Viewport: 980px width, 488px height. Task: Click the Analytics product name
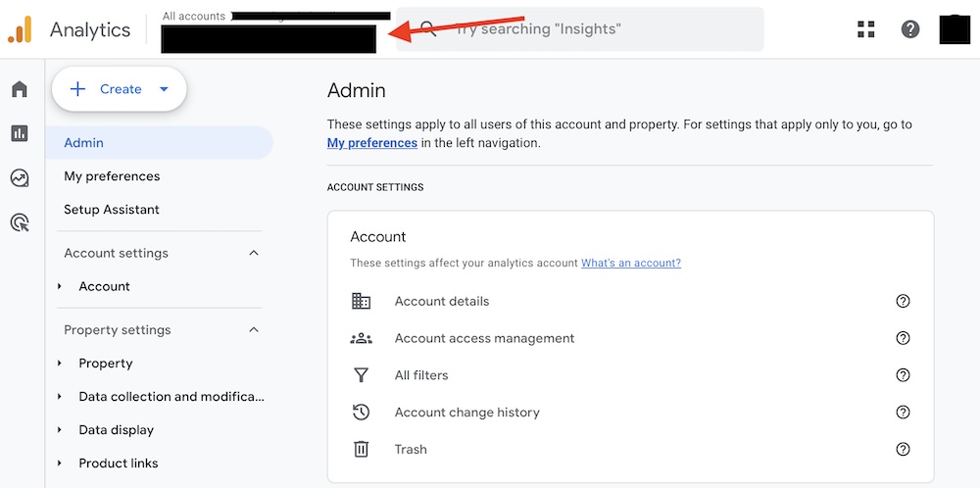point(90,29)
